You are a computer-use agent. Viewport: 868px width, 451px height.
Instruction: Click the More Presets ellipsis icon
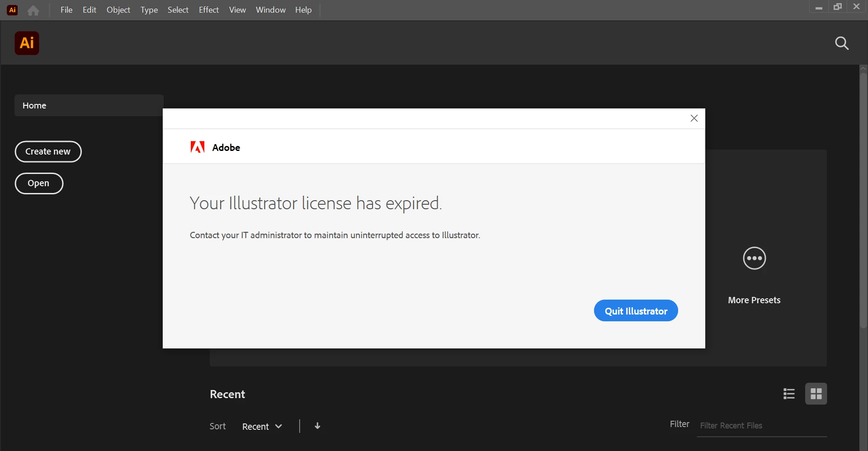tap(755, 258)
